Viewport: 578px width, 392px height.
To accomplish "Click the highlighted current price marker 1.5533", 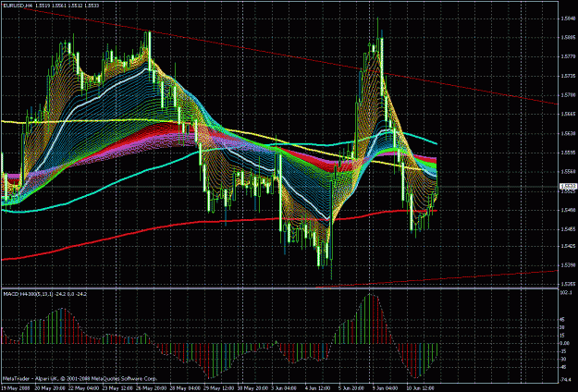I will (x=567, y=187).
